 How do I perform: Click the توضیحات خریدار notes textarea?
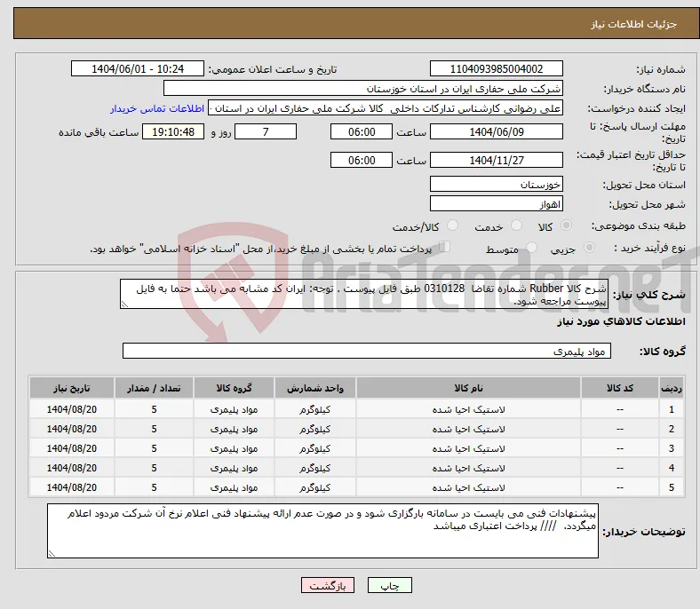(322, 531)
